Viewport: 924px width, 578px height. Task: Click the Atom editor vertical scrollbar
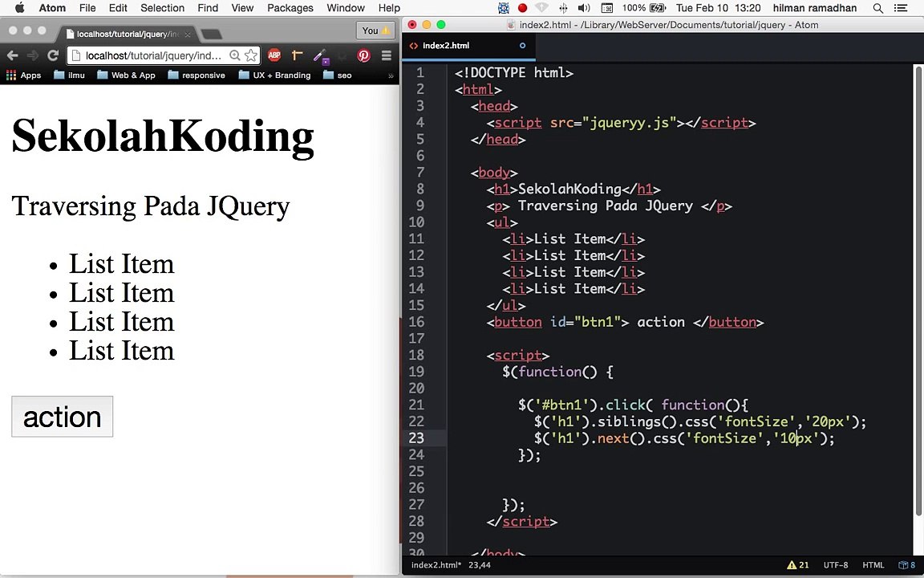click(x=918, y=289)
